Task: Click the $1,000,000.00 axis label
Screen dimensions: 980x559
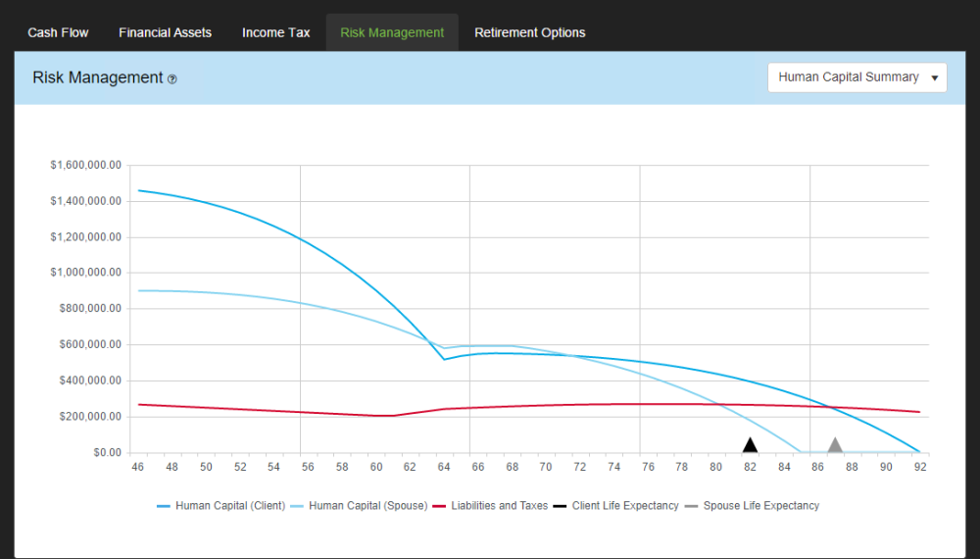Action: click(85, 273)
